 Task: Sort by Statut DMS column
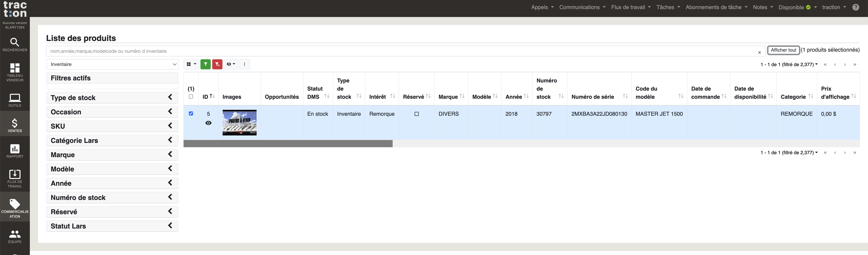tap(327, 96)
